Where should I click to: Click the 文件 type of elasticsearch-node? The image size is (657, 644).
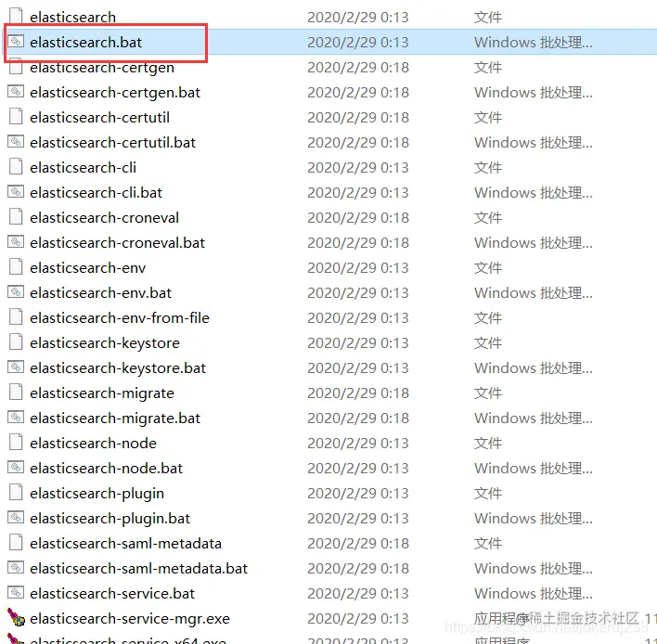(488, 444)
